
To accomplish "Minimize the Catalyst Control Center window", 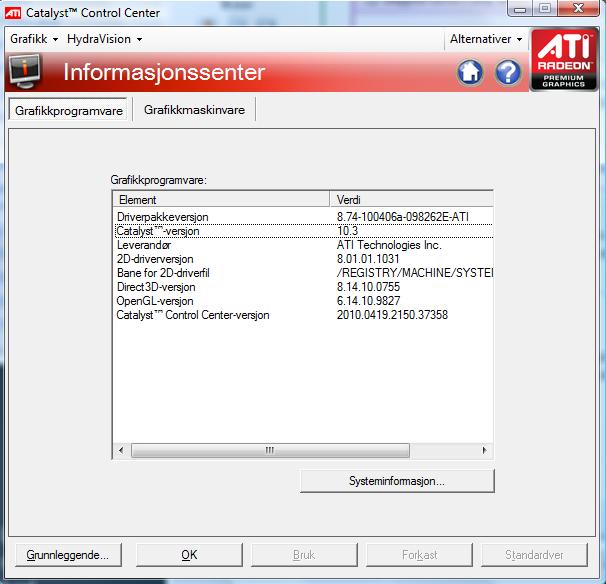I will (520, 9).
